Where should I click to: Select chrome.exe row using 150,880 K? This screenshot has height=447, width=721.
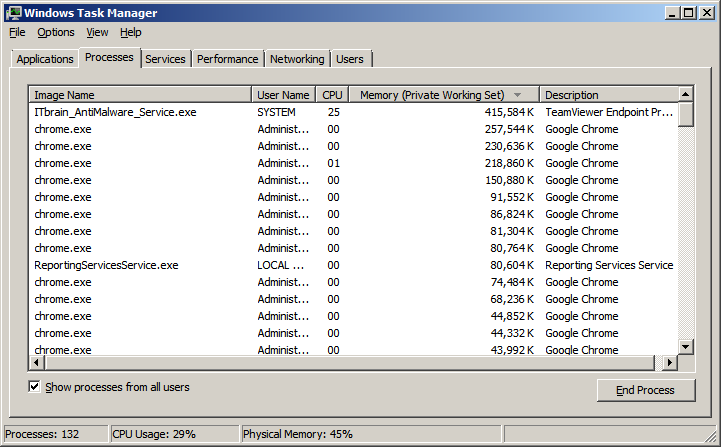354,180
